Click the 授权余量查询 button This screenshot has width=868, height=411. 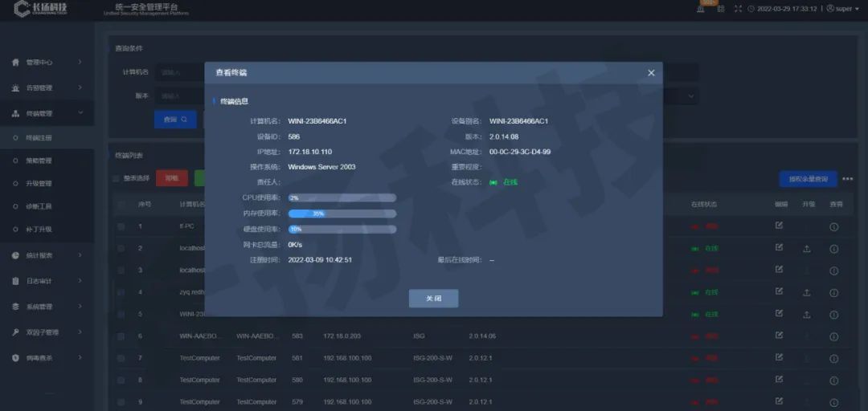pyautogui.click(x=808, y=179)
